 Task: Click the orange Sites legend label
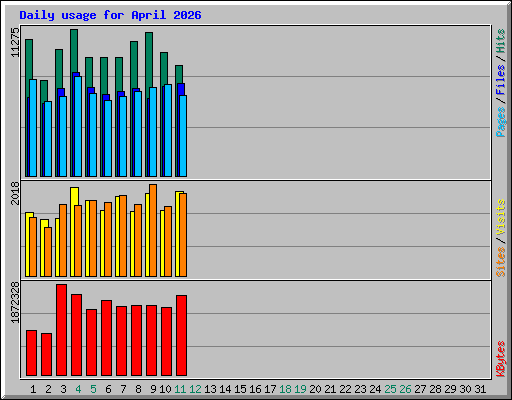[x=501, y=262]
